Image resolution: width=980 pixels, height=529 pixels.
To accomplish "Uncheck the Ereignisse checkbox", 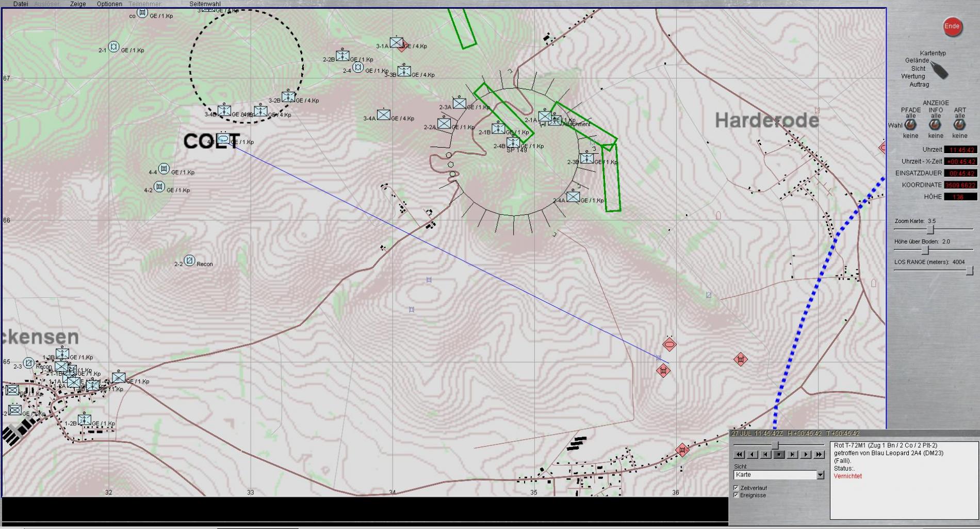I will pyautogui.click(x=736, y=495).
